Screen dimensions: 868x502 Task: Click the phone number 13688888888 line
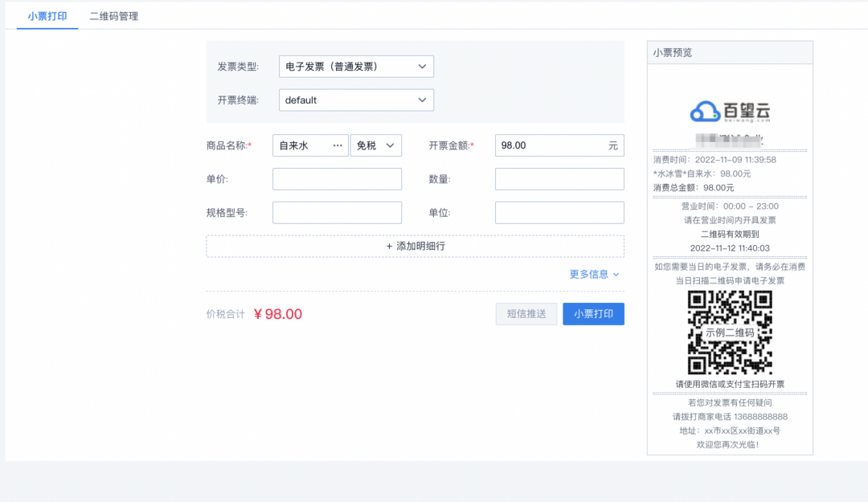[x=730, y=416]
